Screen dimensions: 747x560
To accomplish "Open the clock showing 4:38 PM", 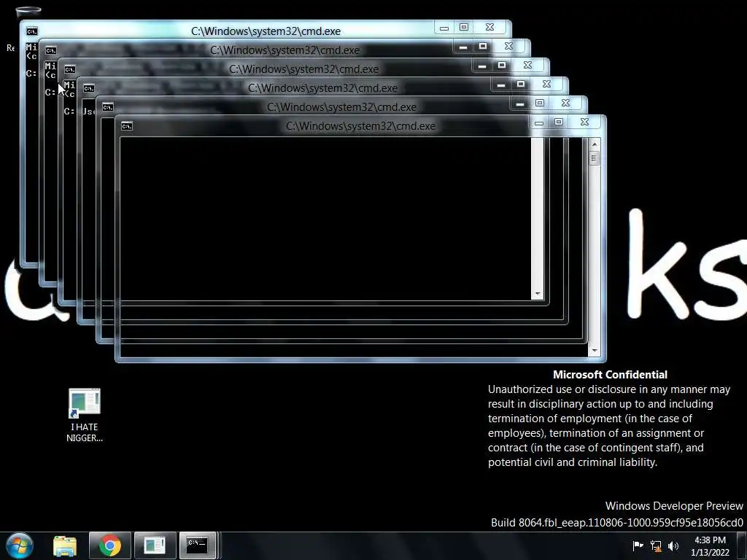I will click(710, 545).
